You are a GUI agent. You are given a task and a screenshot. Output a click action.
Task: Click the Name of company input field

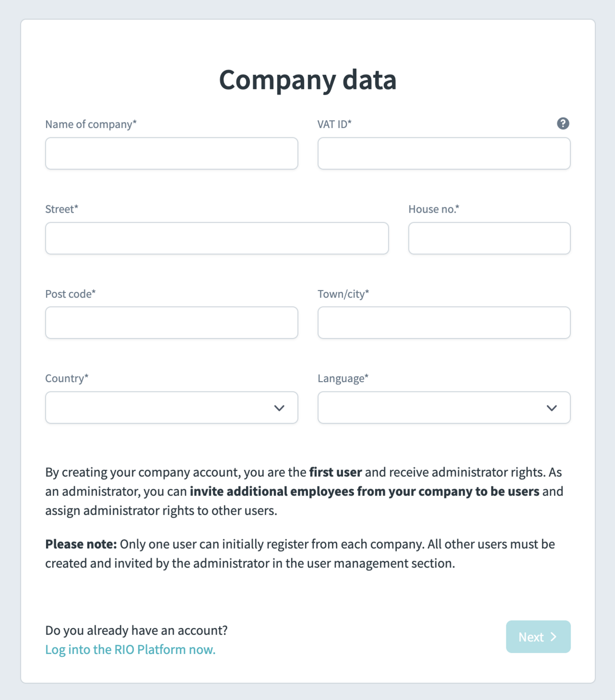pos(172,153)
